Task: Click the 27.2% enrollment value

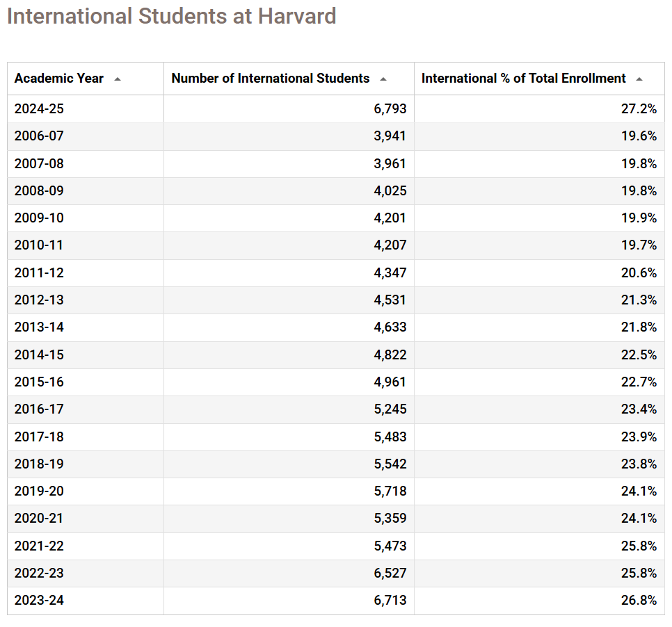Action: pos(639,108)
